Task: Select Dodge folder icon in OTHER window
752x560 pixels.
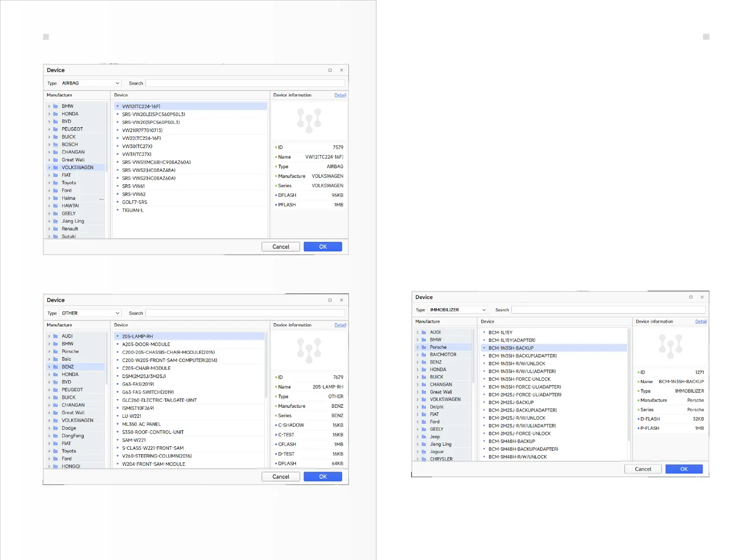Action: [x=56, y=428]
